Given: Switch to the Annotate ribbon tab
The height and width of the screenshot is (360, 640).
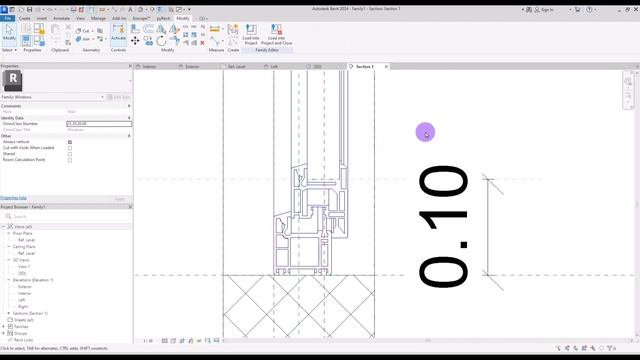Looking at the screenshot, I should (x=62, y=18).
